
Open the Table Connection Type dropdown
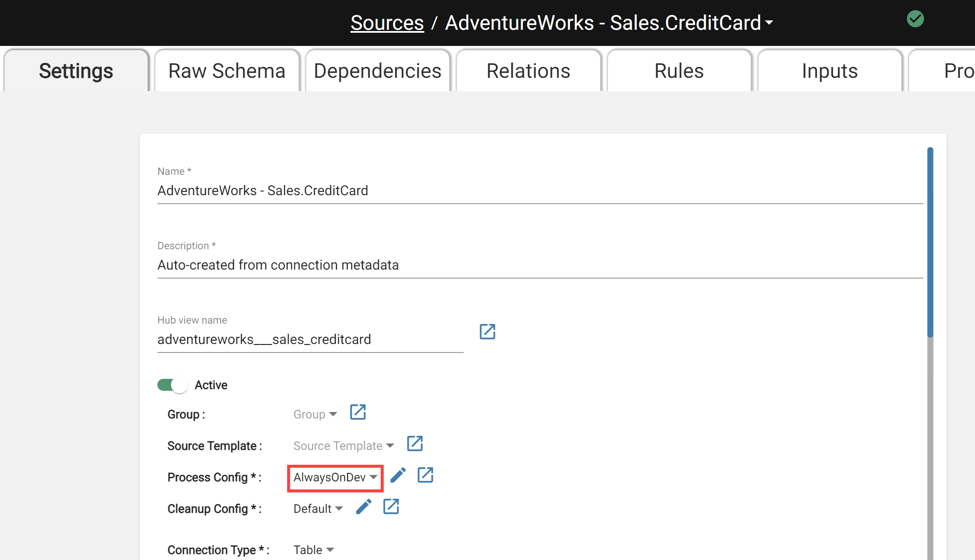(314, 550)
